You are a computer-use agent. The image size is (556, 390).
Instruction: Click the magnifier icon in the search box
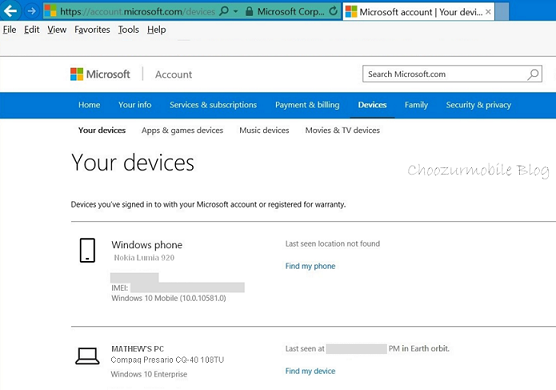[533, 74]
